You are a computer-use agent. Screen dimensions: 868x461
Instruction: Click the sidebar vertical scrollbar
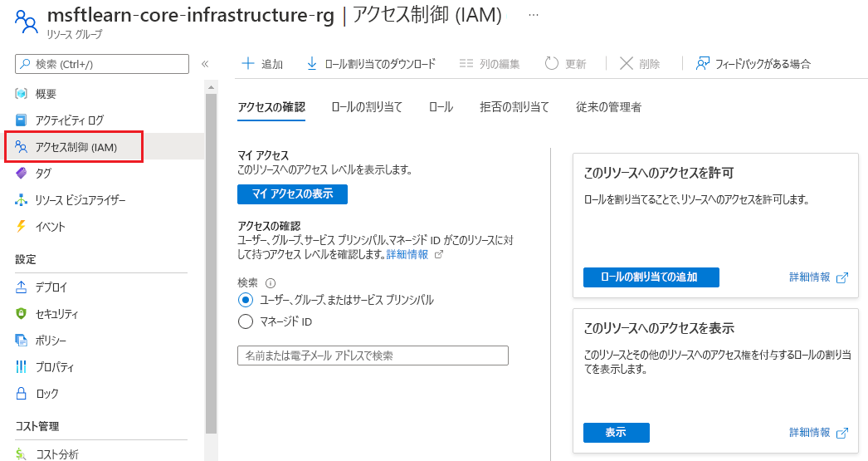(211, 263)
